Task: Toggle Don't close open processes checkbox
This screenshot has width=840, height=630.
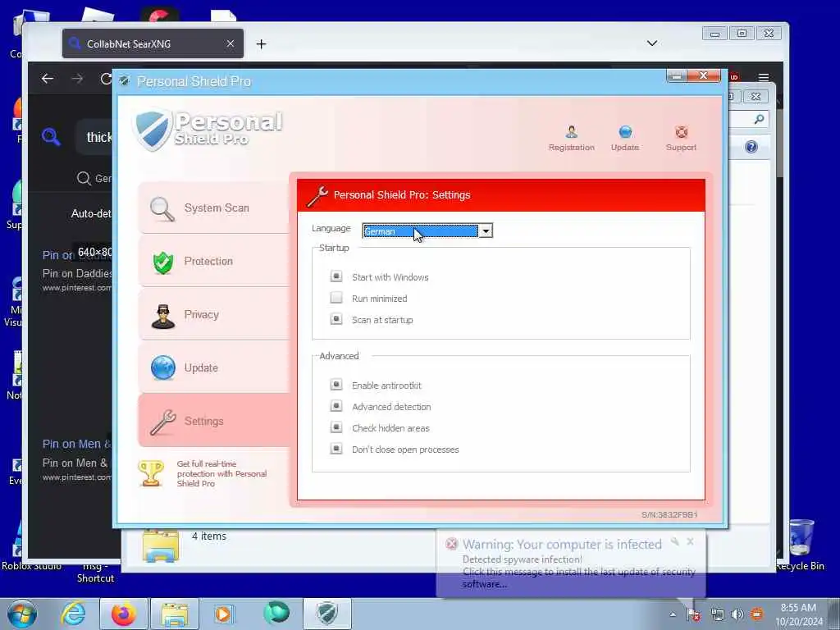Action: [336, 449]
